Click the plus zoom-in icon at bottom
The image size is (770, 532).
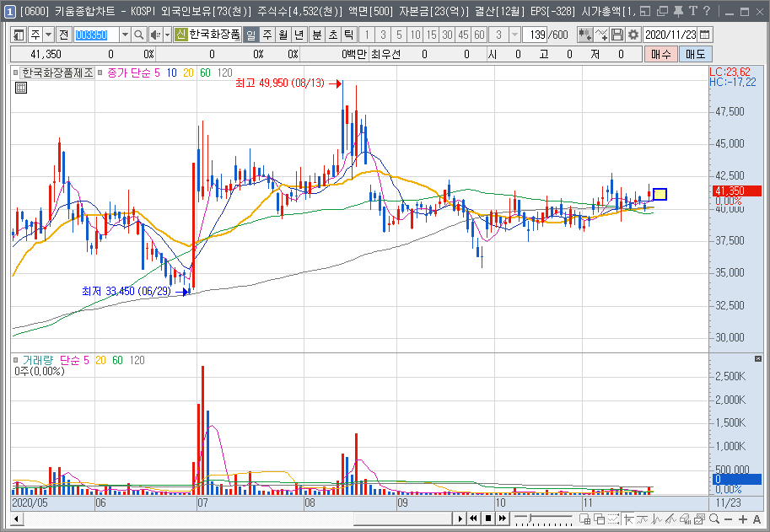point(742,519)
